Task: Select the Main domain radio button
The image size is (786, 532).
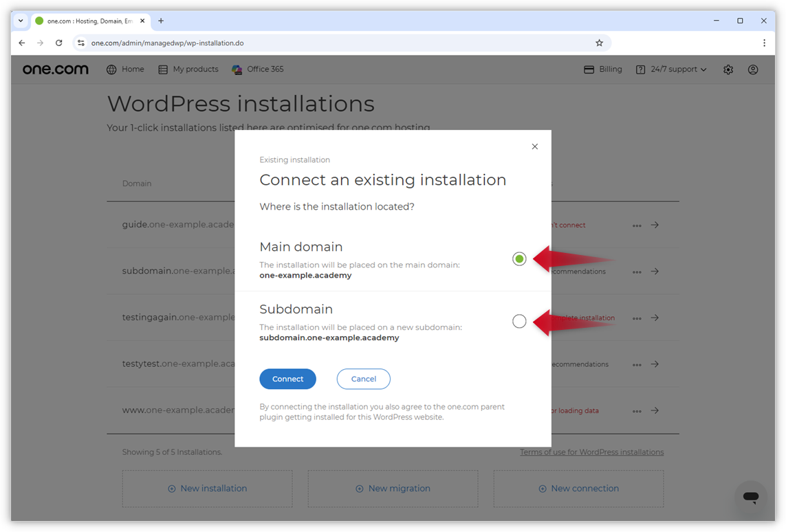Action: (519, 259)
